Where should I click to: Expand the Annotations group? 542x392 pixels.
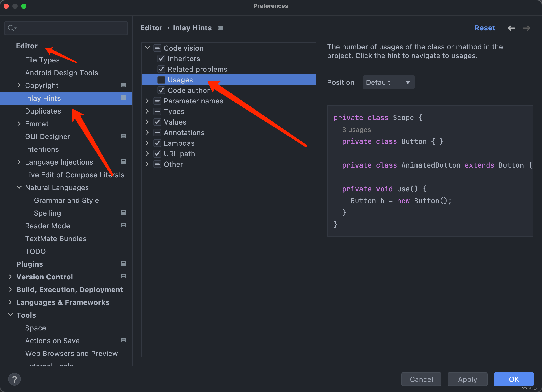[147, 132]
